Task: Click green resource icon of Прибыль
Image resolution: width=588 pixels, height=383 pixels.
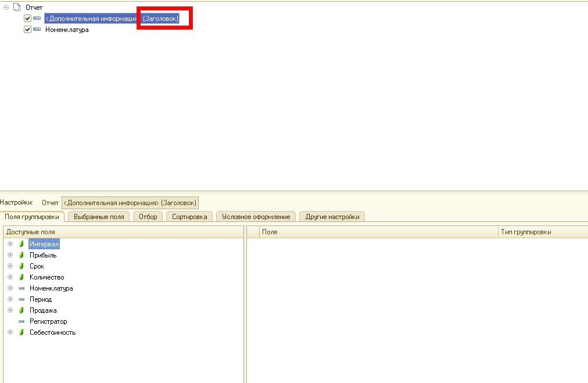Action: point(21,255)
